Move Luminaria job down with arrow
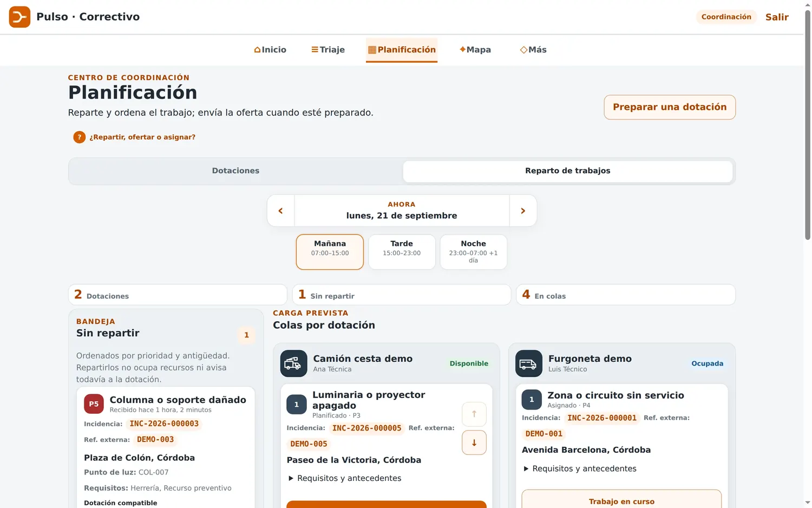Image resolution: width=812 pixels, height=508 pixels. click(x=474, y=442)
